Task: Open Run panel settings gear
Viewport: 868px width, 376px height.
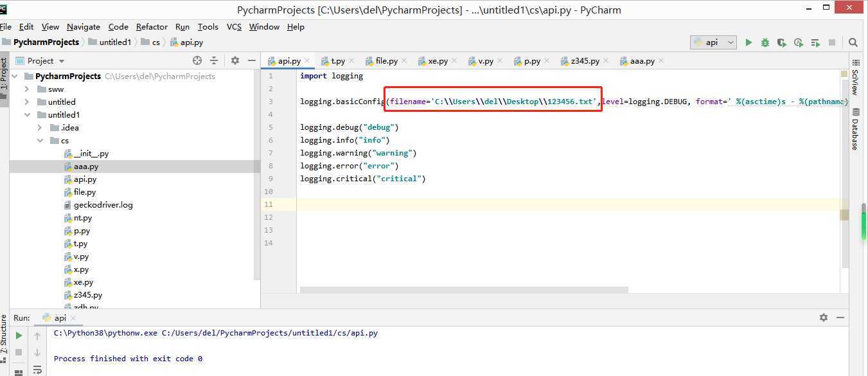Action: (x=824, y=318)
